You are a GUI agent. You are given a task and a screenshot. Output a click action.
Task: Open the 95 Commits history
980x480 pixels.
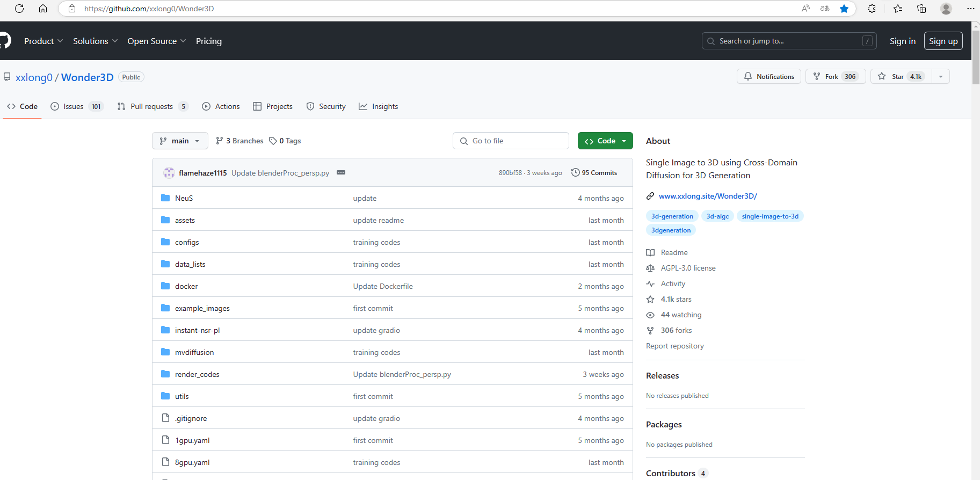coord(594,172)
